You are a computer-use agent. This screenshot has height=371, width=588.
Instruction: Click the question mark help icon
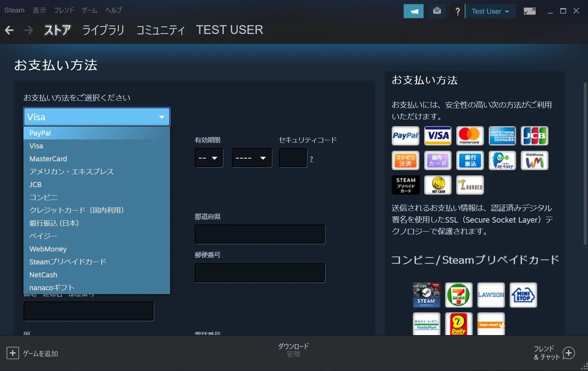pos(457,11)
